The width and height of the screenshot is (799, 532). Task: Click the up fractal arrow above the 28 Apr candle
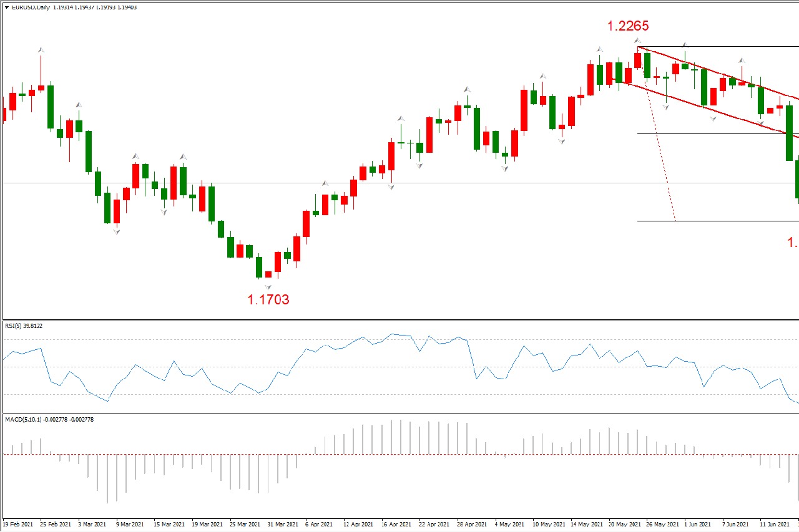[466, 90]
